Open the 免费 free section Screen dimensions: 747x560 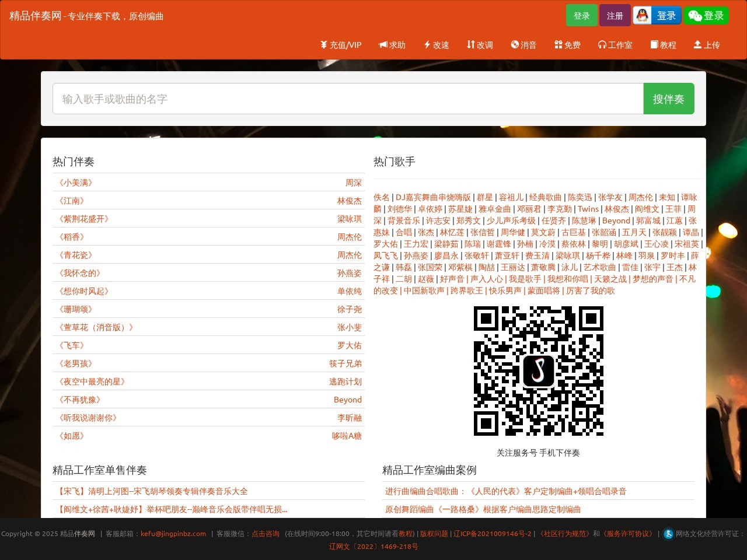pyautogui.click(x=567, y=45)
